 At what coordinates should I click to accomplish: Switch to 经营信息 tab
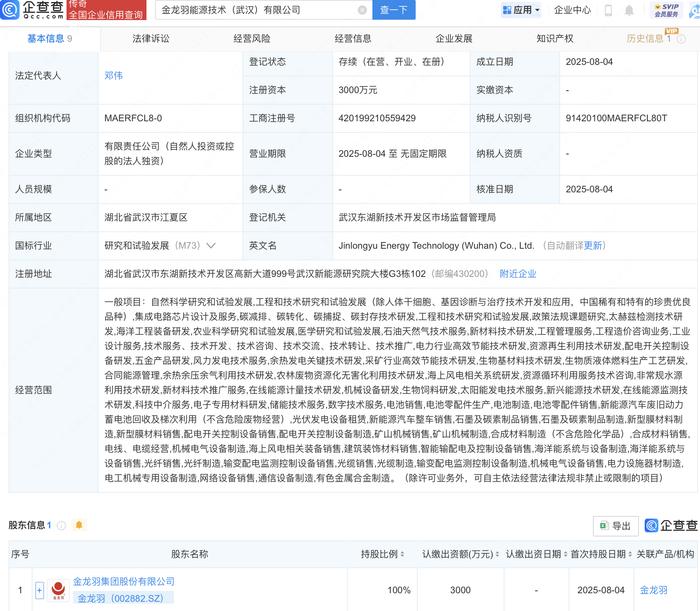pyautogui.click(x=353, y=39)
